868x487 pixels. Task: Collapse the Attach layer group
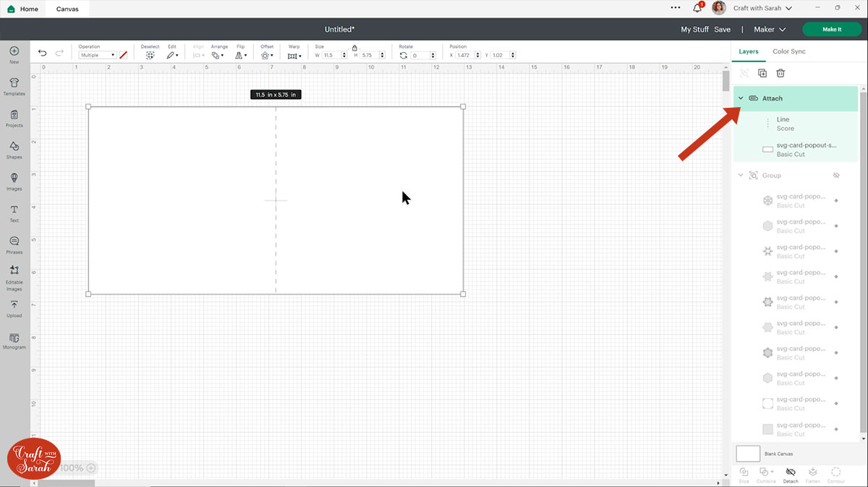[x=741, y=98]
